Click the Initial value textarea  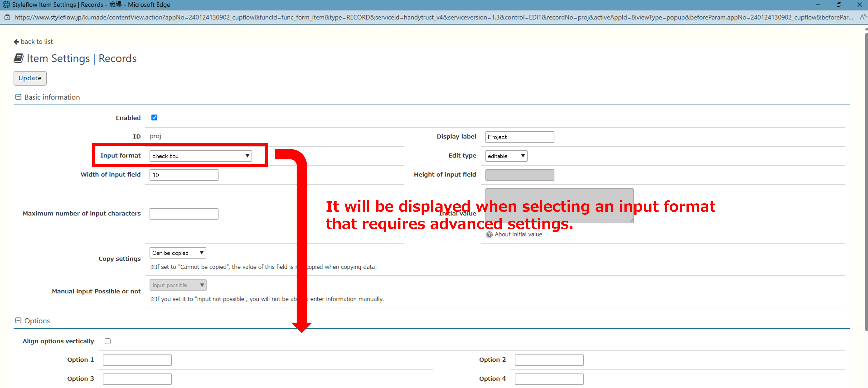click(x=559, y=206)
